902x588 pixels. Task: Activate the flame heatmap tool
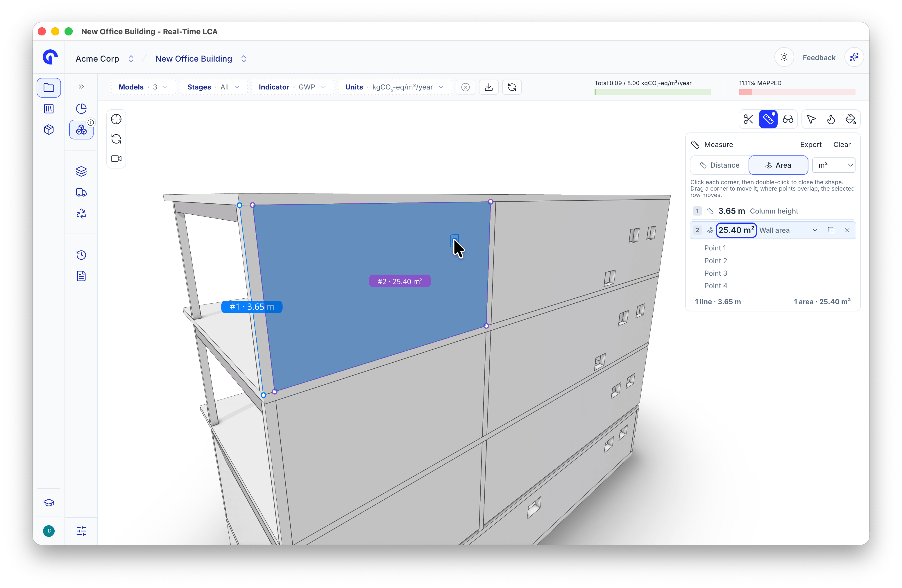831,119
